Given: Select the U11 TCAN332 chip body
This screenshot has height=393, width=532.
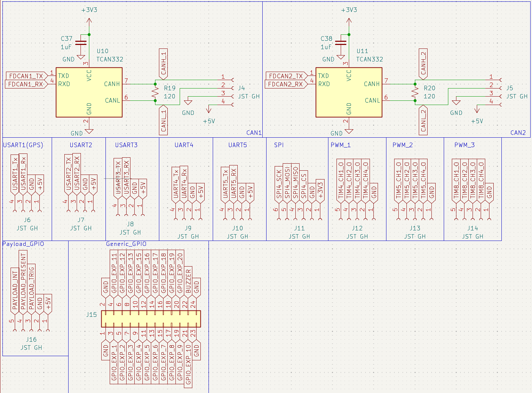Looking at the screenshot, I should [349, 92].
